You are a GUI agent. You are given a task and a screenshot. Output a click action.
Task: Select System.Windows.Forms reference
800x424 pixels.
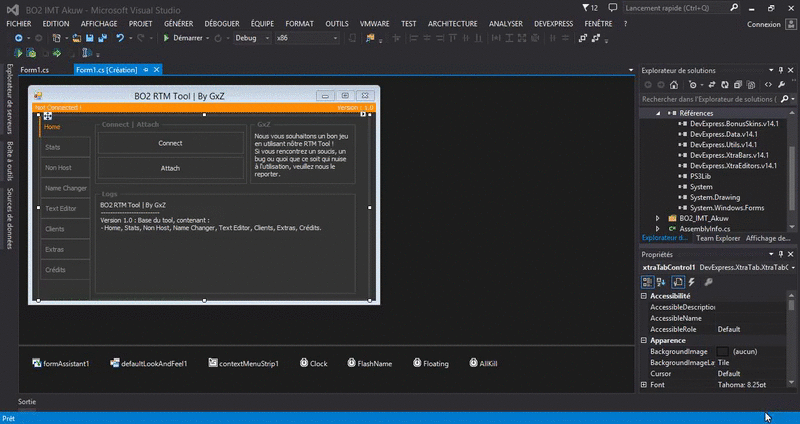[727, 208]
